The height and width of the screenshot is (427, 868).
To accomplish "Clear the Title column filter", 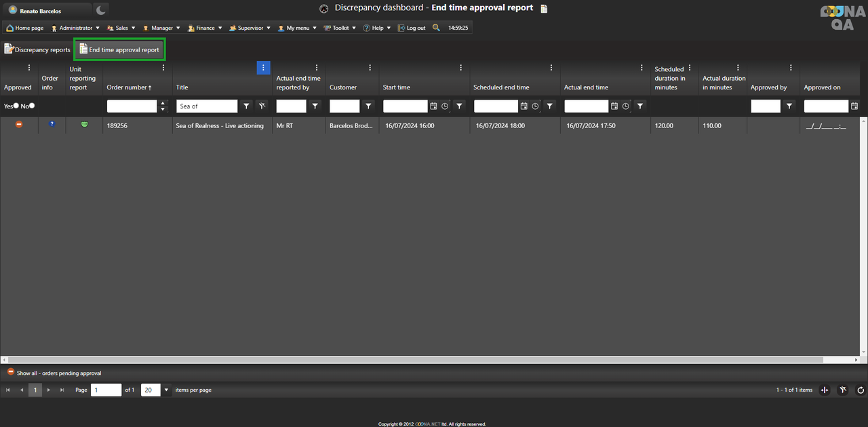I will (x=262, y=106).
